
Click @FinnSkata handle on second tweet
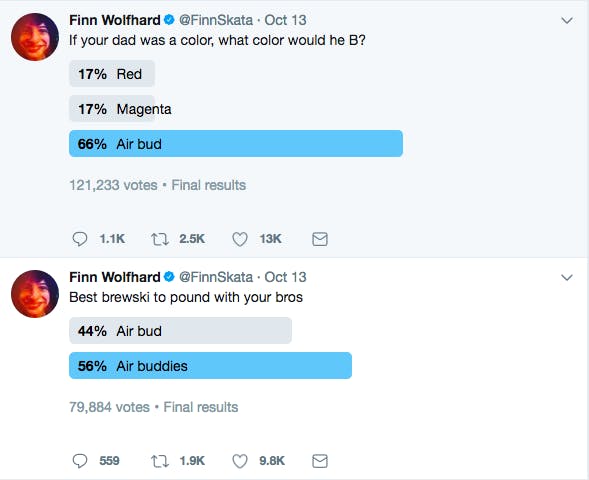coord(216,277)
